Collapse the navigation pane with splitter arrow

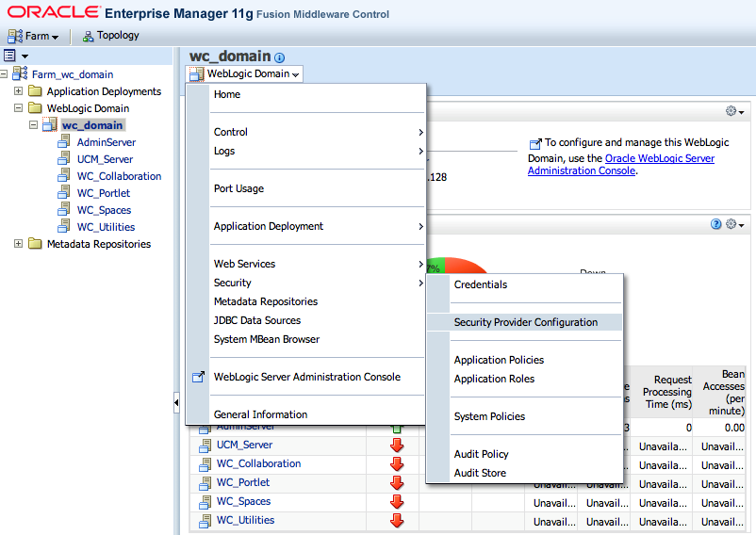(x=176, y=403)
